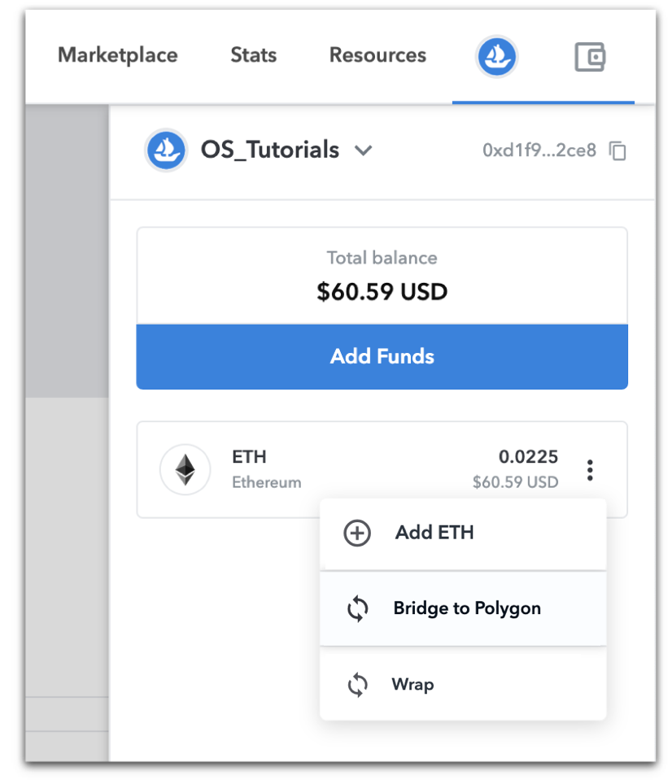This screenshot has width=672, height=784.
Task: Open the Stats navigation menu
Action: coord(253,55)
